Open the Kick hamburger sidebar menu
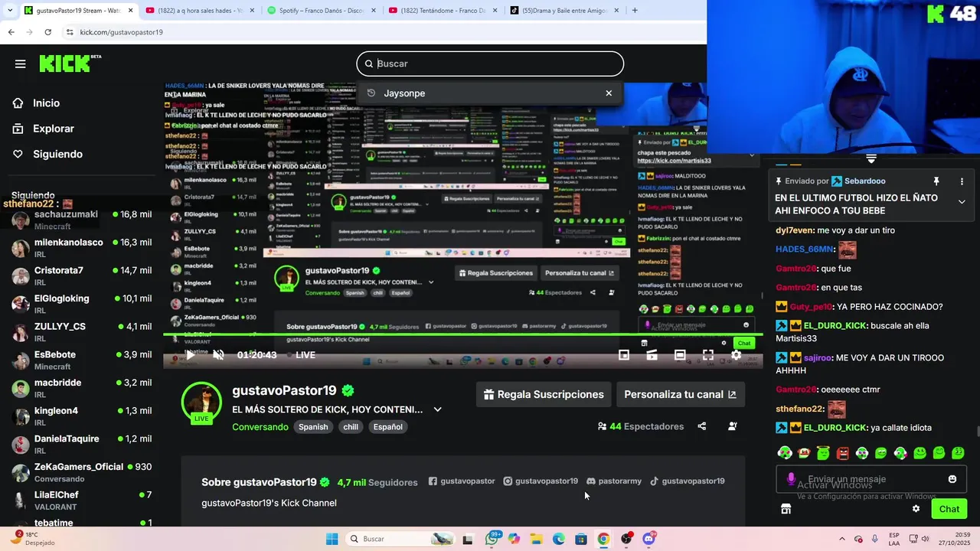Screen dimensions: 980x551 21,64
